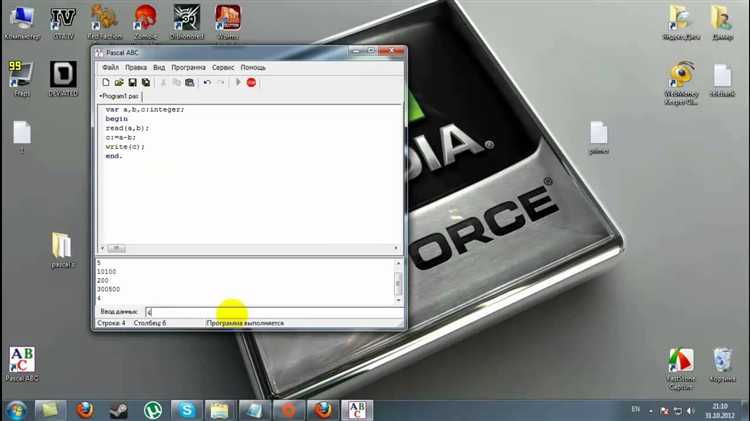Click the code line 'write(c);'
750x421 pixels.
point(125,147)
